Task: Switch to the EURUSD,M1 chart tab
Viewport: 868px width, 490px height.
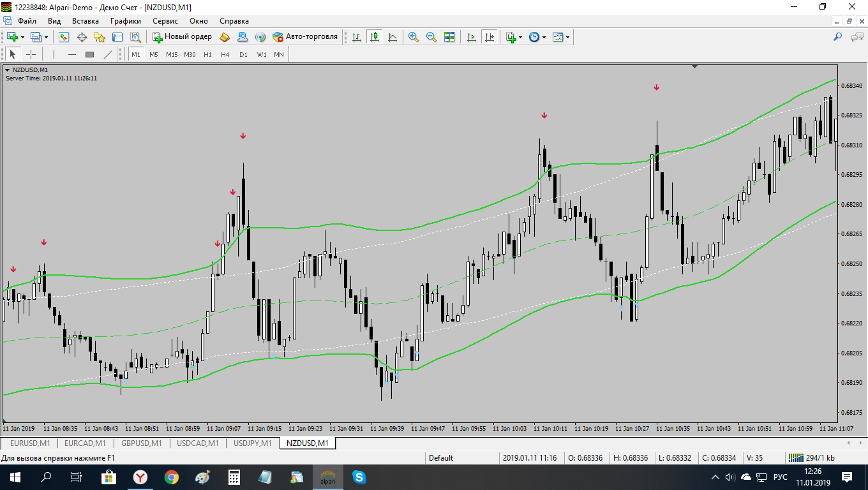Action: pos(30,443)
